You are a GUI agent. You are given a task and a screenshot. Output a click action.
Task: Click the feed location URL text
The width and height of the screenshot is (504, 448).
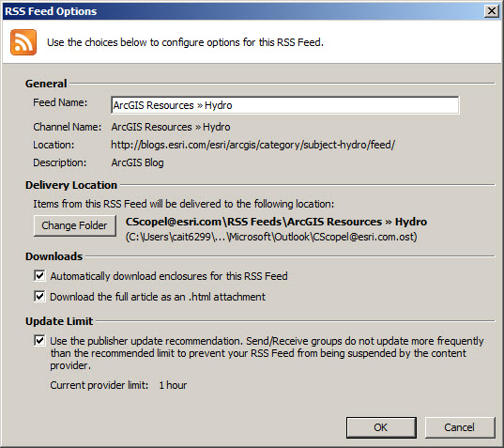coord(253,145)
